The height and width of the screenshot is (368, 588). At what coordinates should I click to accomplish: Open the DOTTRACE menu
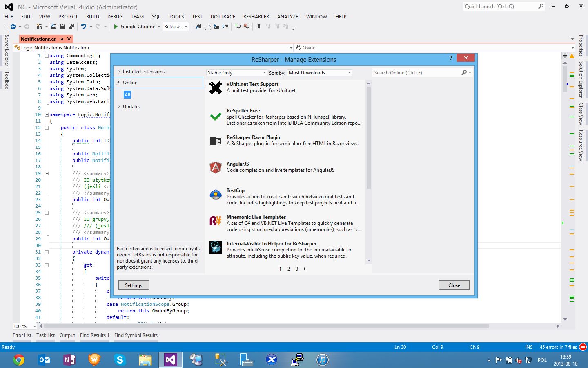pos(223,17)
